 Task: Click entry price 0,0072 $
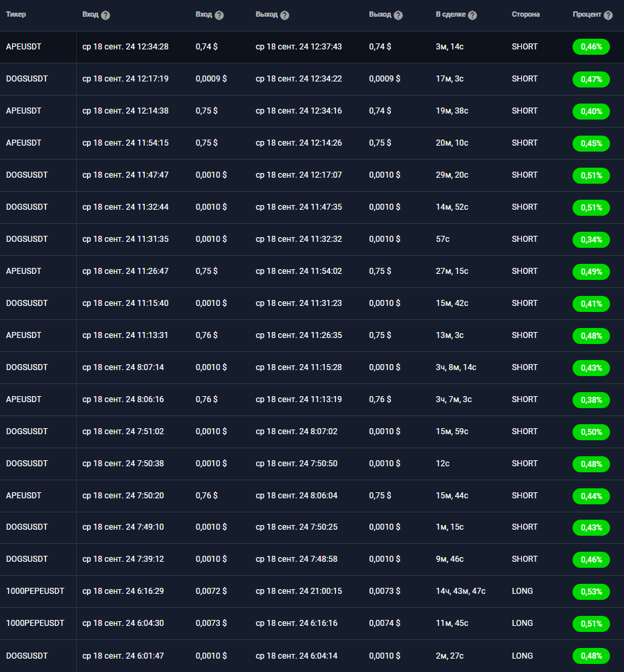(211, 591)
